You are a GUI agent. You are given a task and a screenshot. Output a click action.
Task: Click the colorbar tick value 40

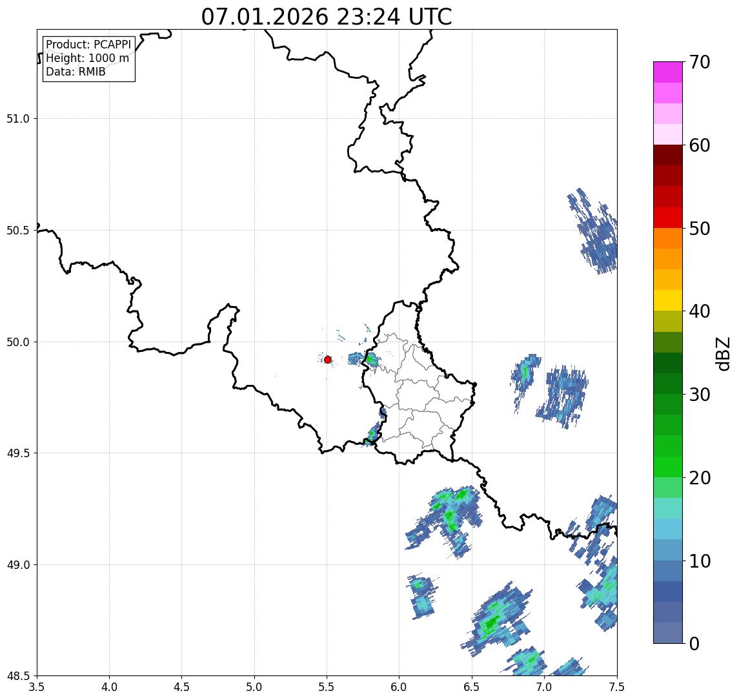coord(699,311)
